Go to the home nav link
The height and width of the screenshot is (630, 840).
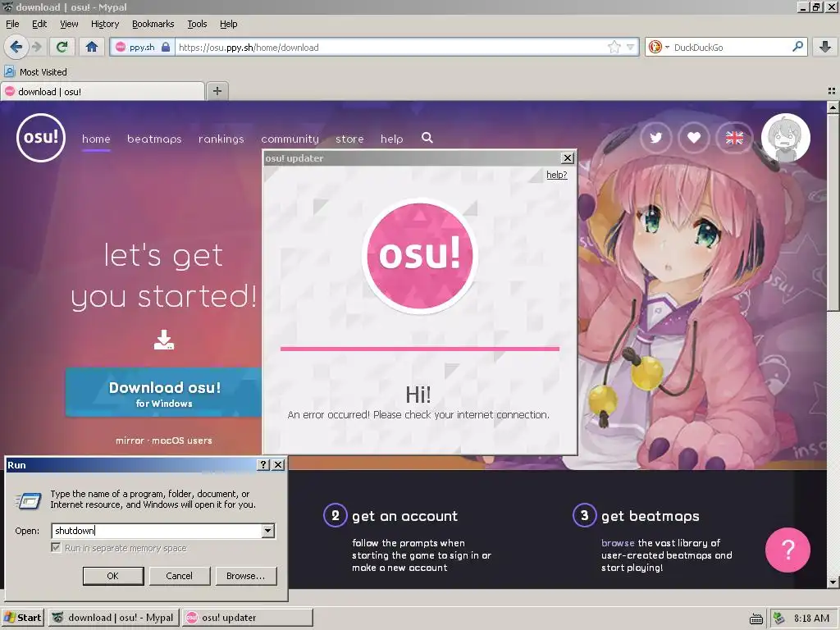coord(96,139)
